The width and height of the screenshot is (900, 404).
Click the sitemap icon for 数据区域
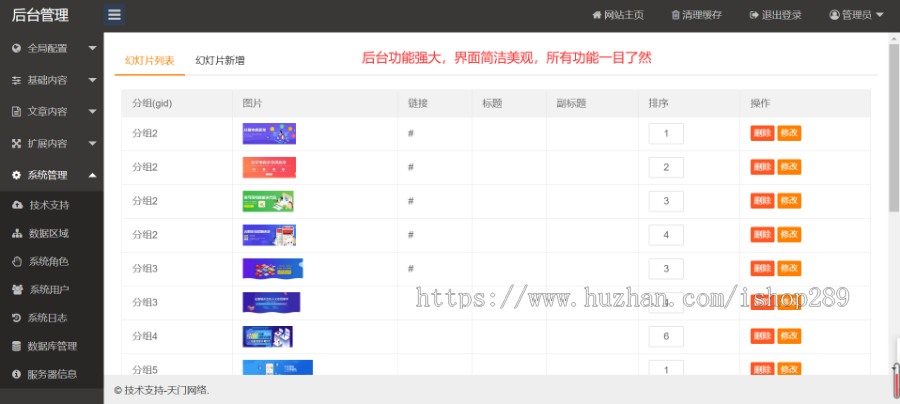(x=18, y=234)
